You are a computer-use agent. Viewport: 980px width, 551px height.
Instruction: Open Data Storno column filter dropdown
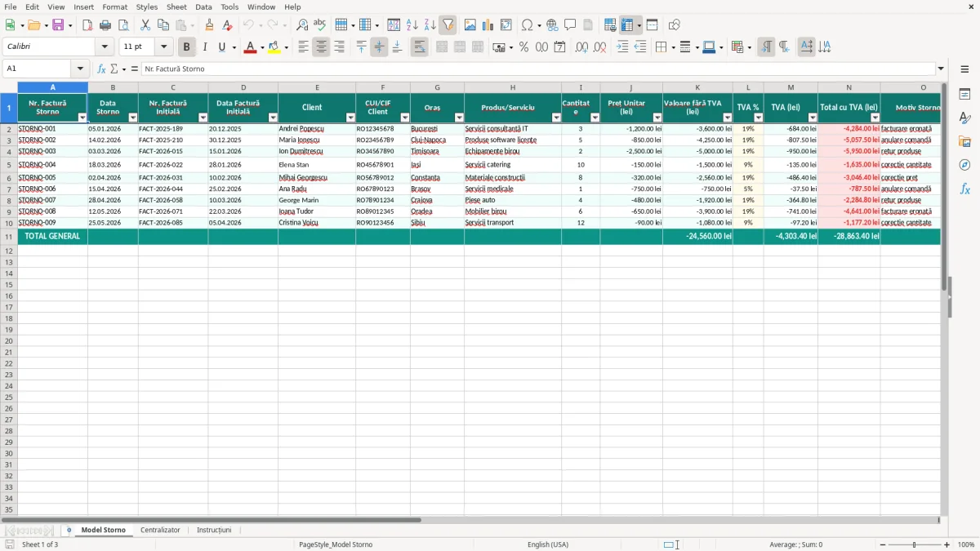click(x=133, y=118)
